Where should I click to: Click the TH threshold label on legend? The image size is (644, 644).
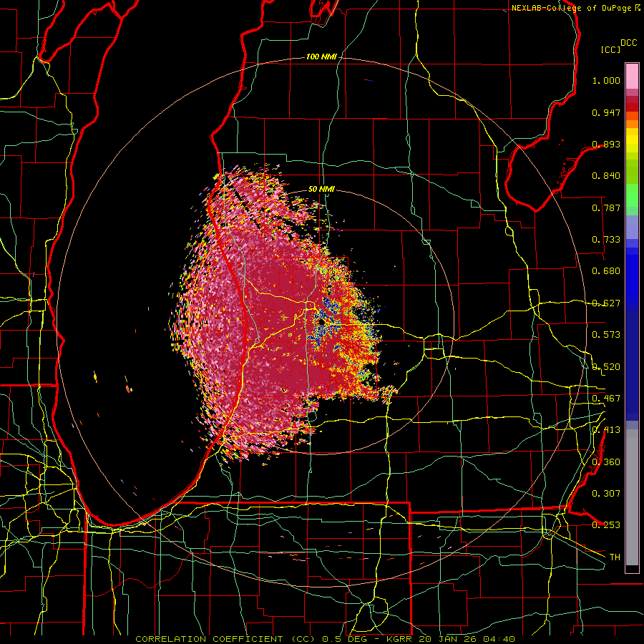click(615, 557)
